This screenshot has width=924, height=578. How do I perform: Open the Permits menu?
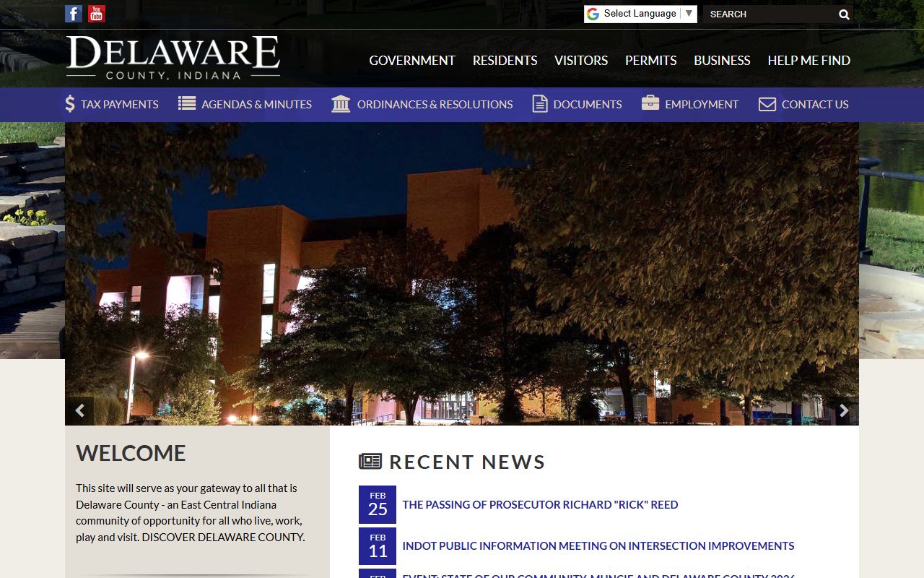[650, 61]
